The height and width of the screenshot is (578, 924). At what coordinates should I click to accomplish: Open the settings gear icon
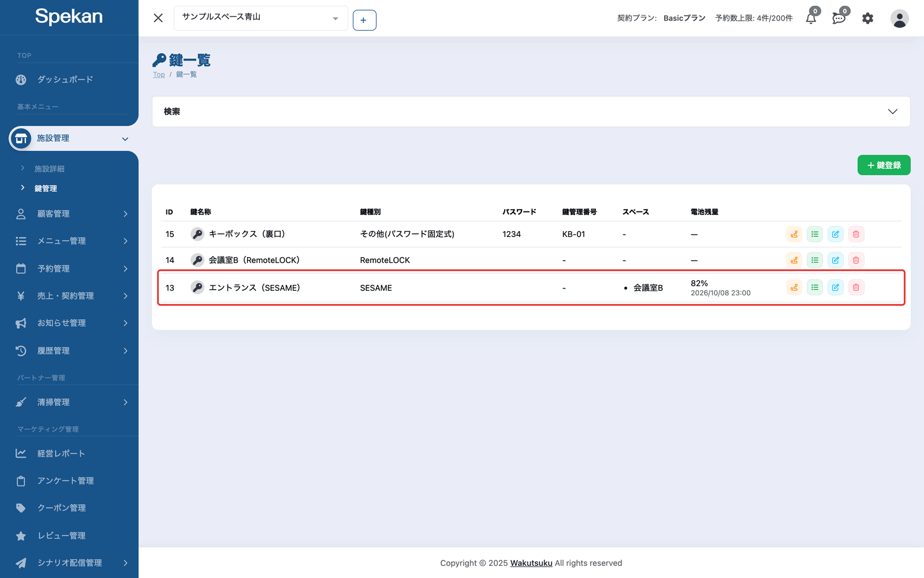[867, 18]
